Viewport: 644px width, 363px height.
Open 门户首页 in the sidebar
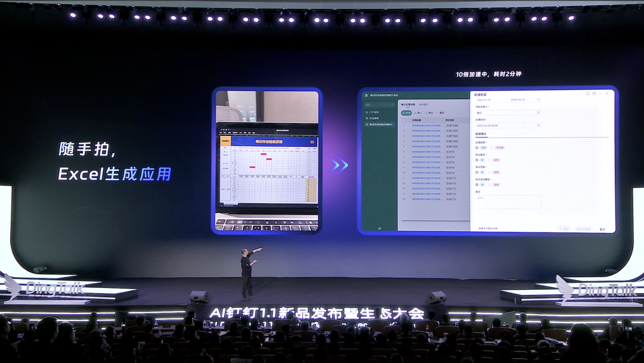pyautogui.click(x=372, y=112)
